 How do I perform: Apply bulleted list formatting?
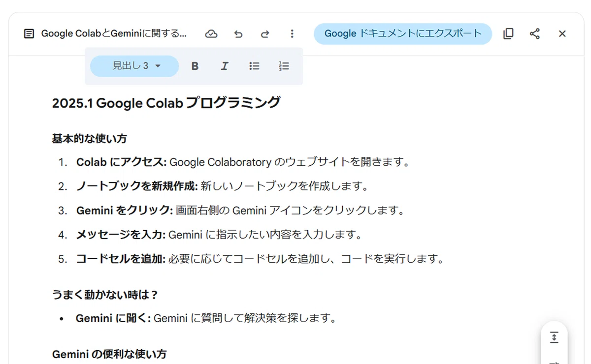point(254,66)
